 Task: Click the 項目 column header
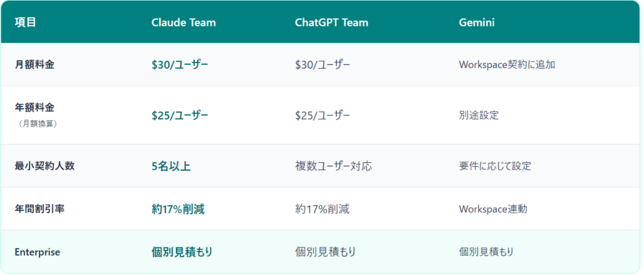pos(25,23)
